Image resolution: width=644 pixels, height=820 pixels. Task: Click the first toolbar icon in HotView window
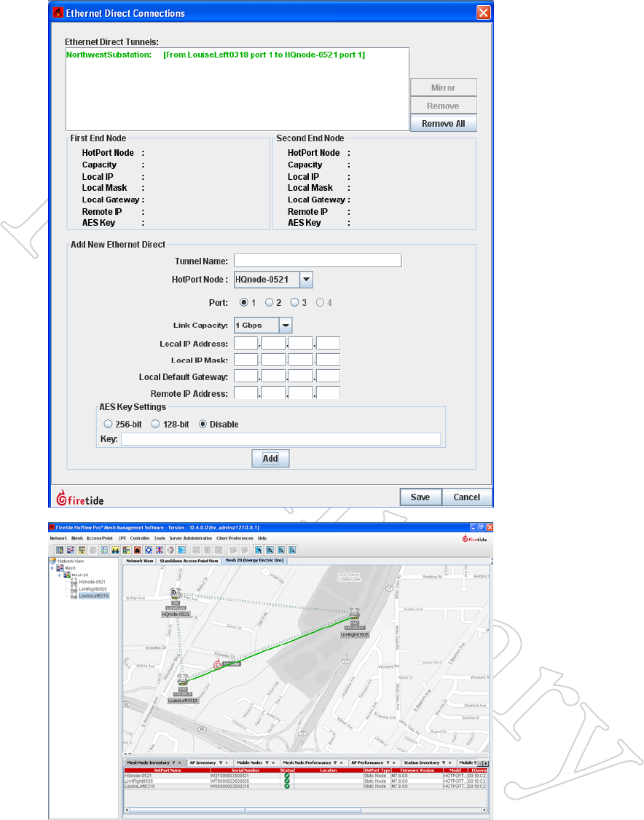point(60,550)
